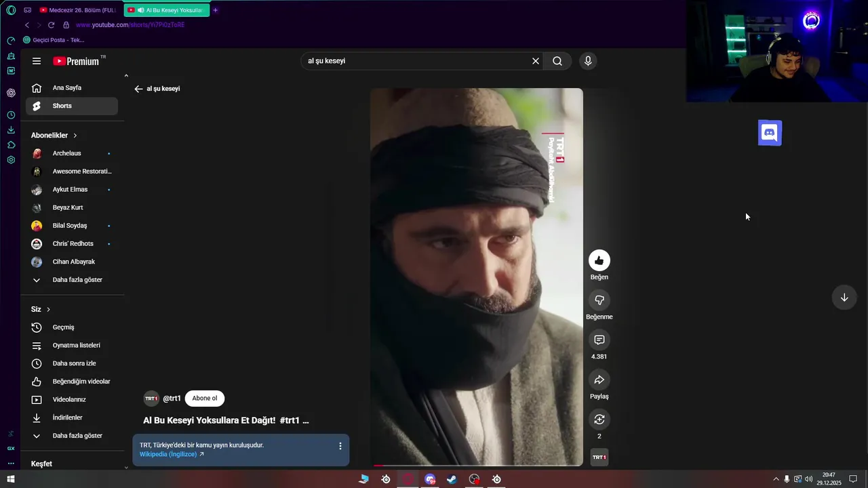Go to Ana Sayfa in the sidebar
Viewport: 868px width, 488px height.
point(72,87)
